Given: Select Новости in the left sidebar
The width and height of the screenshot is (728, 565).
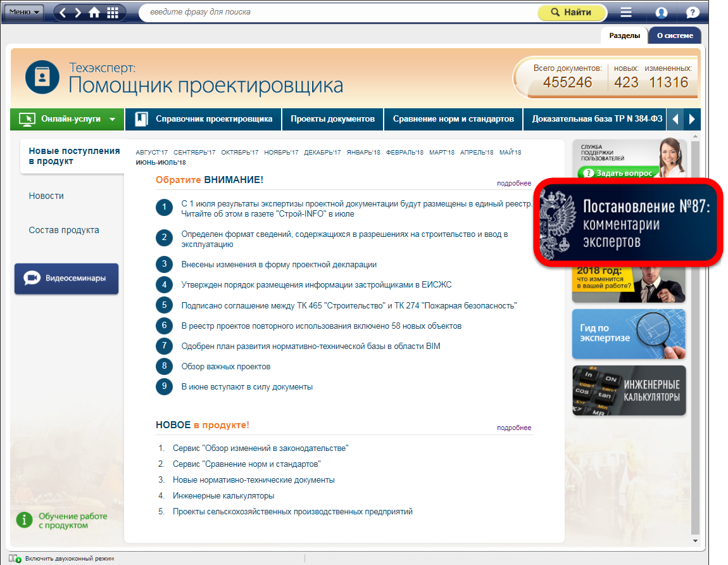Looking at the screenshot, I should (x=46, y=196).
